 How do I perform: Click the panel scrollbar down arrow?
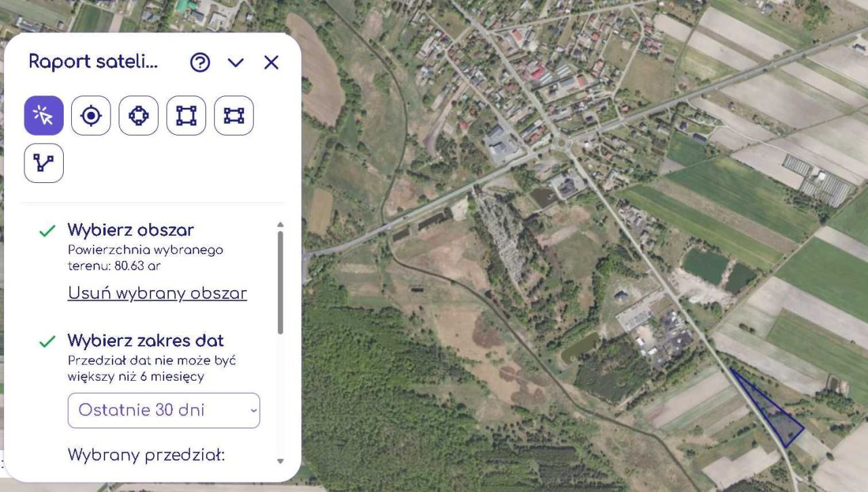tap(281, 461)
